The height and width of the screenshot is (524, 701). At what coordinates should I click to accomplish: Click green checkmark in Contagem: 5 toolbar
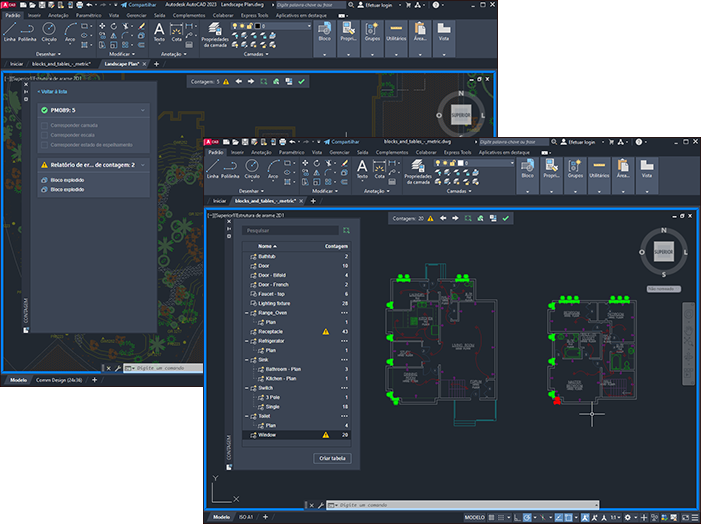[x=301, y=81]
